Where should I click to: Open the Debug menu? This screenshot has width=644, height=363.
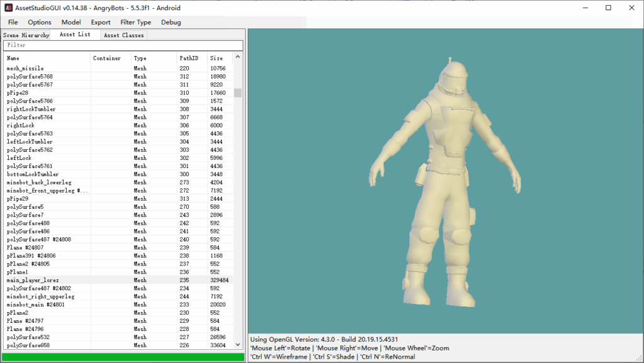[171, 22]
